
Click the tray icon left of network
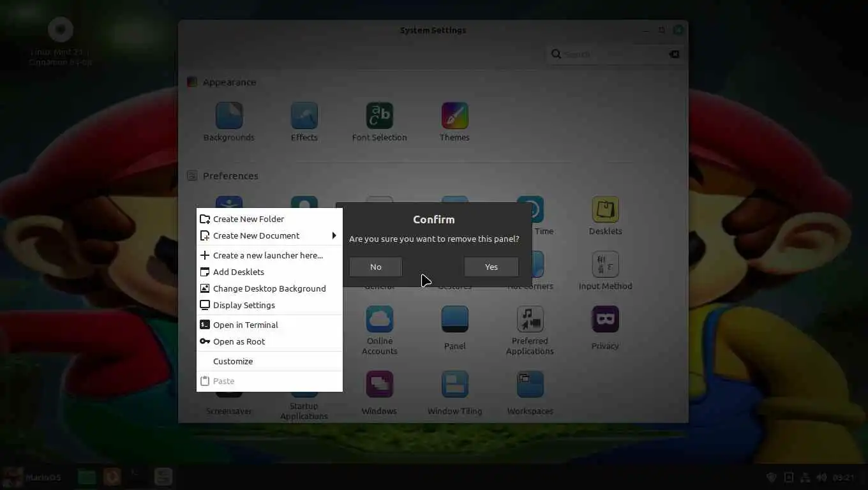789,477
